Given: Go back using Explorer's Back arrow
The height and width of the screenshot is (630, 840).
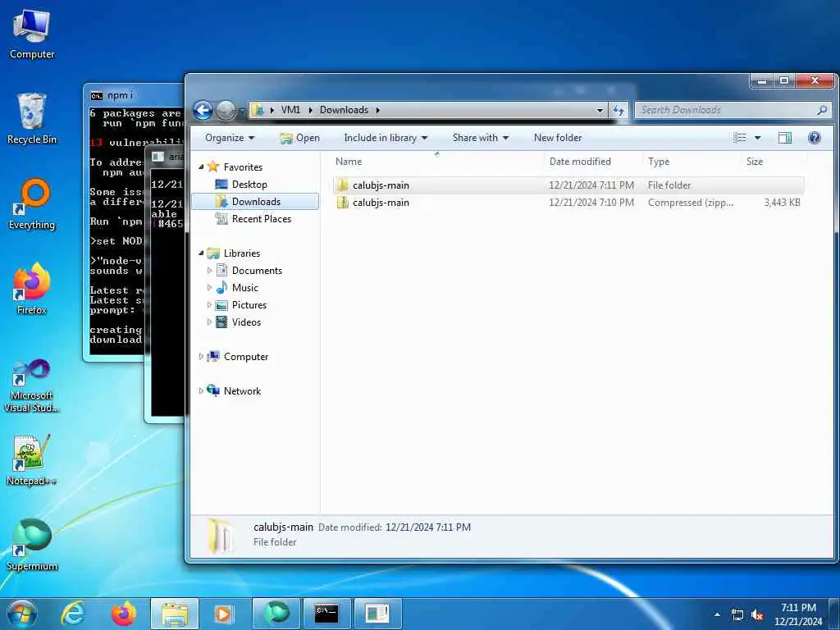Looking at the screenshot, I should click(203, 111).
